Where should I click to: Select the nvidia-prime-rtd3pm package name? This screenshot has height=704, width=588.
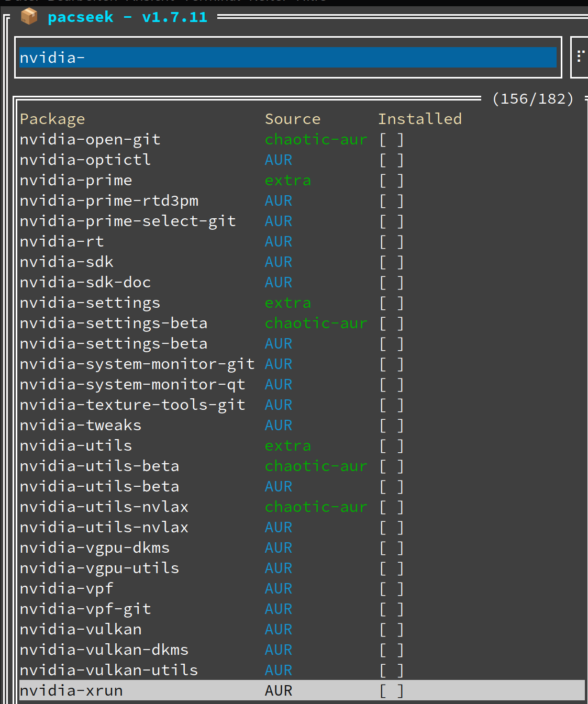click(109, 201)
